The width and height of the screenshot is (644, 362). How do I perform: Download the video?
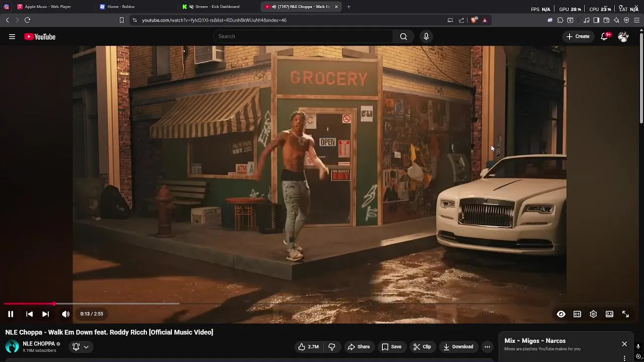(x=458, y=346)
